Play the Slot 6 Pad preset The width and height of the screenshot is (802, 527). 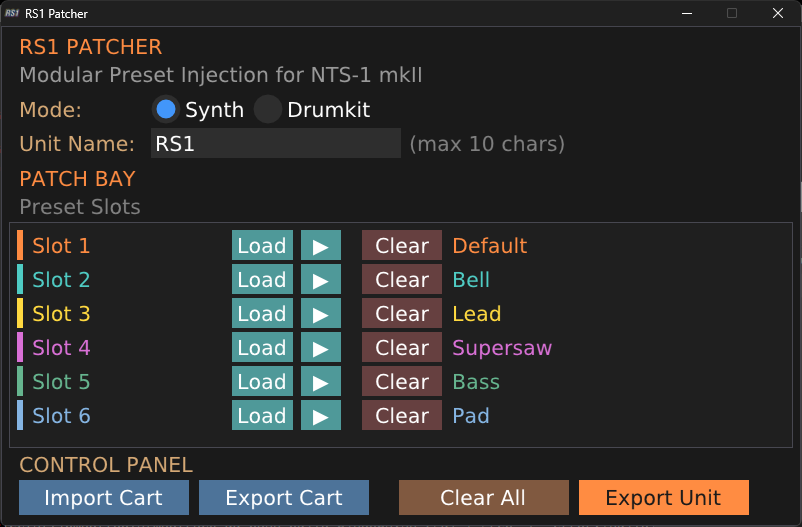321,415
